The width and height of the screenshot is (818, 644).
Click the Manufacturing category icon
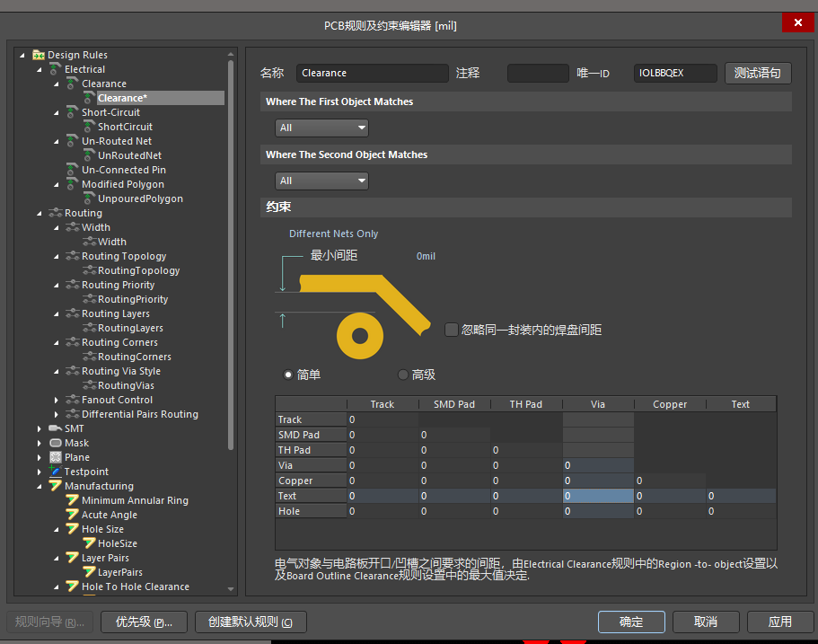coord(56,485)
